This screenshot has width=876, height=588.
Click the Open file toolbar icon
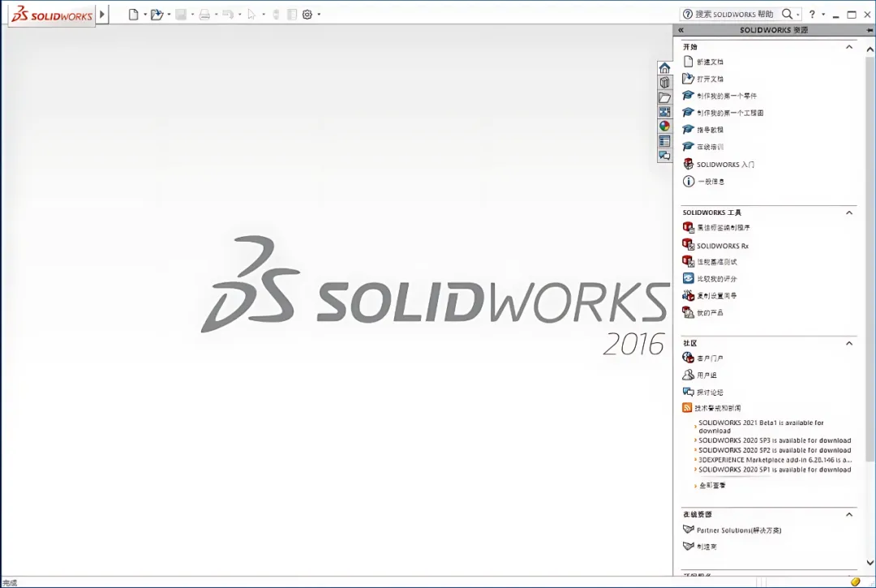[x=157, y=15]
